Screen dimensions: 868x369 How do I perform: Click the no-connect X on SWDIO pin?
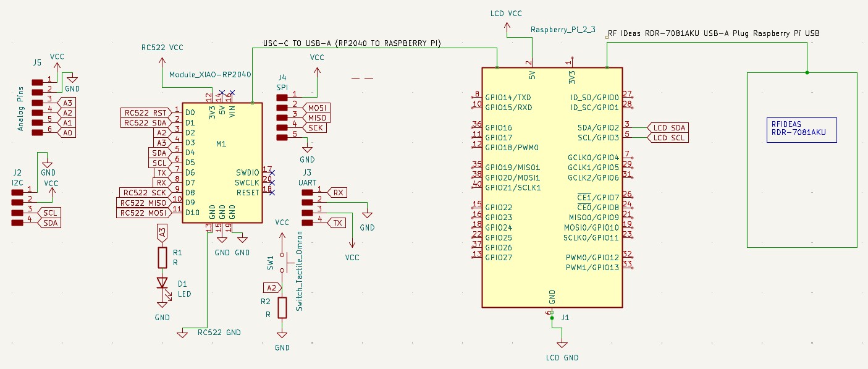coord(272,172)
